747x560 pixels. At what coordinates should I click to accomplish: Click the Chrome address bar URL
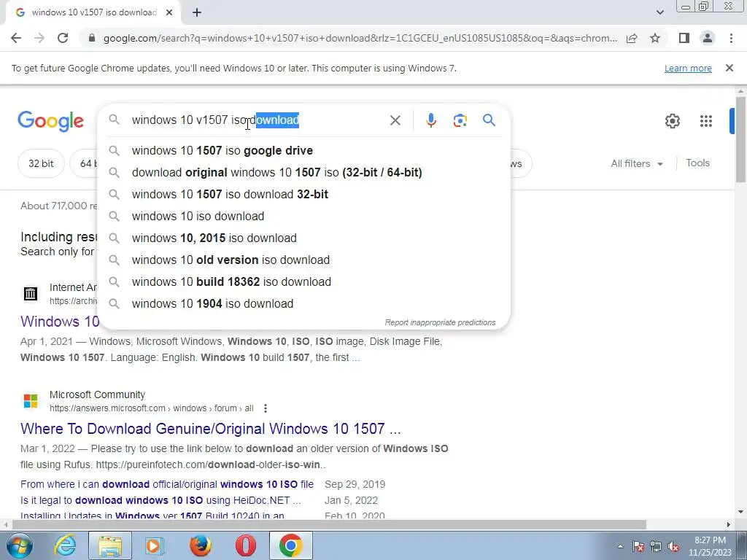[x=360, y=38]
